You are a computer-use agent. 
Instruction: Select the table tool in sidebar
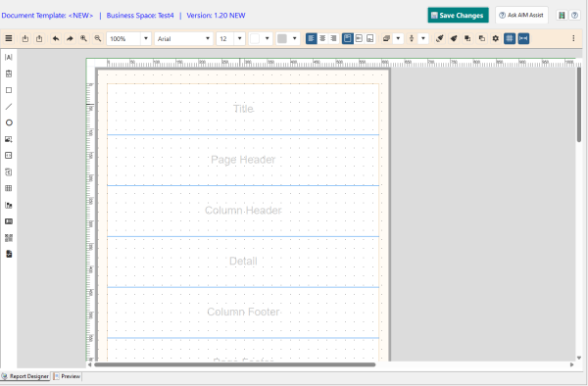click(x=9, y=188)
